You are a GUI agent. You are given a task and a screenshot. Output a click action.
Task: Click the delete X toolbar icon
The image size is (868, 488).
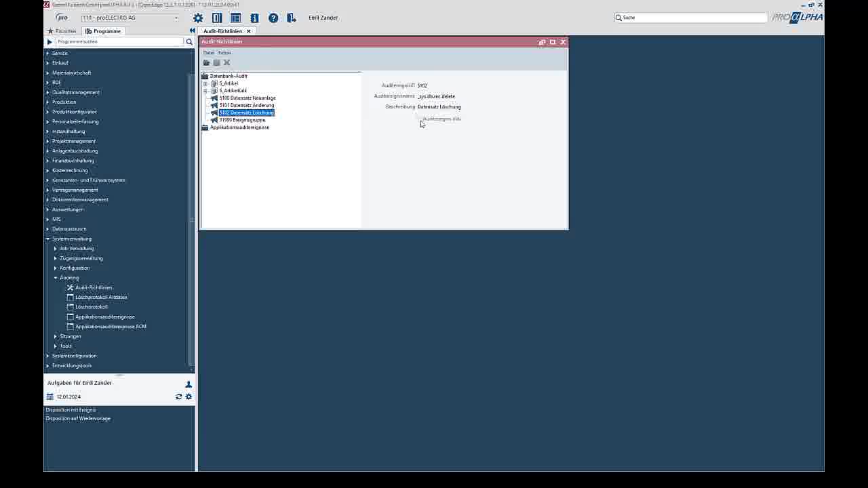click(x=226, y=63)
